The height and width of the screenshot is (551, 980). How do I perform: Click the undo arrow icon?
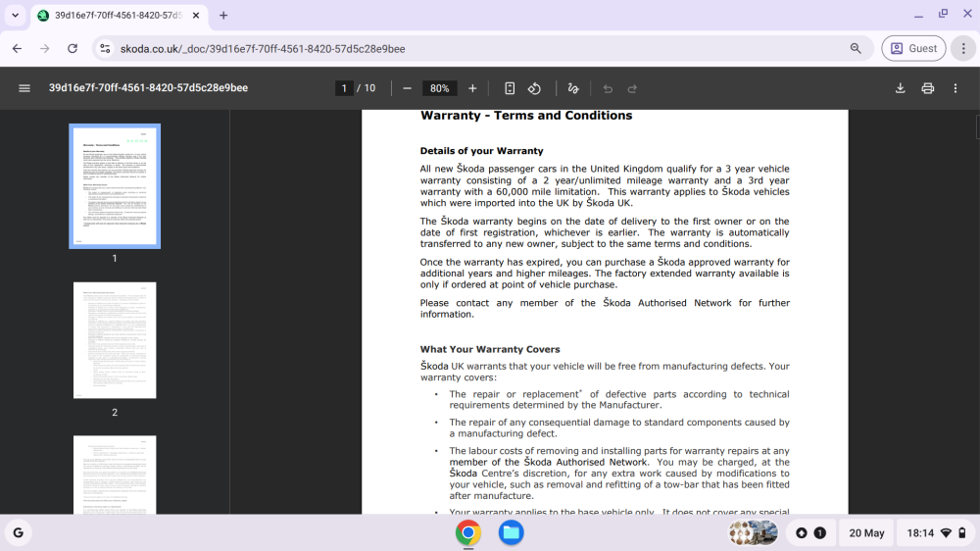click(608, 89)
